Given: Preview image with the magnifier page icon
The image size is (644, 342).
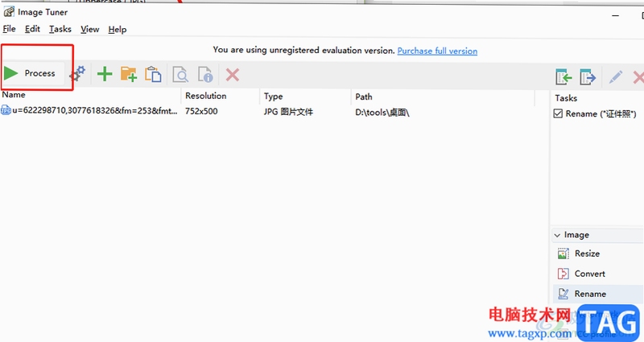Looking at the screenshot, I should [x=180, y=75].
